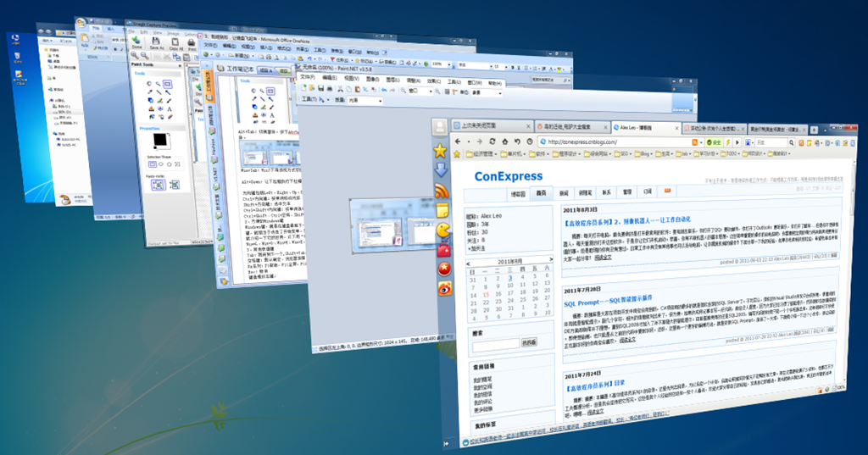Viewport: 868px width, 455px height.
Task: Click the Undo arrow in the Paint.NET toolbar
Action: coord(384,90)
